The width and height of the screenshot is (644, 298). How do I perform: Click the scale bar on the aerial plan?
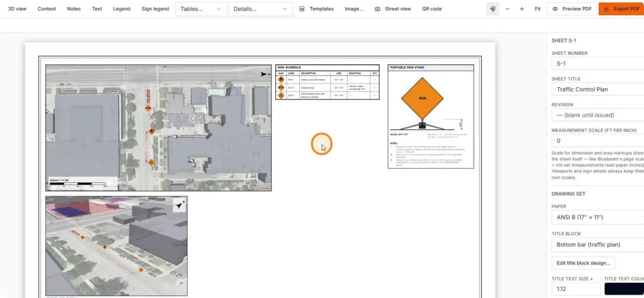pyautogui.click(x=78, y=184)
